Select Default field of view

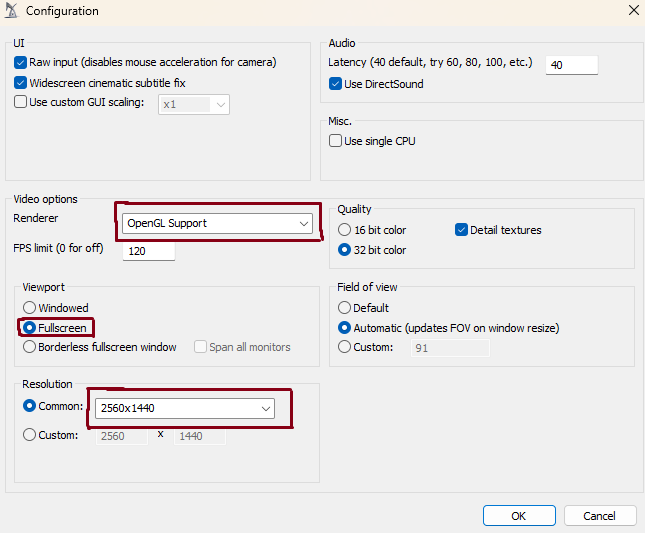[344, 308]
